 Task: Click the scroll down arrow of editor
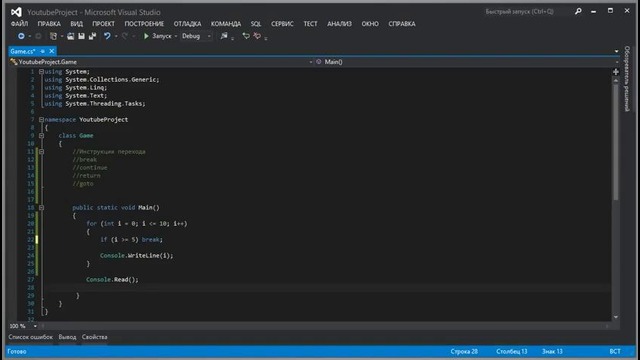pos(616,317)
